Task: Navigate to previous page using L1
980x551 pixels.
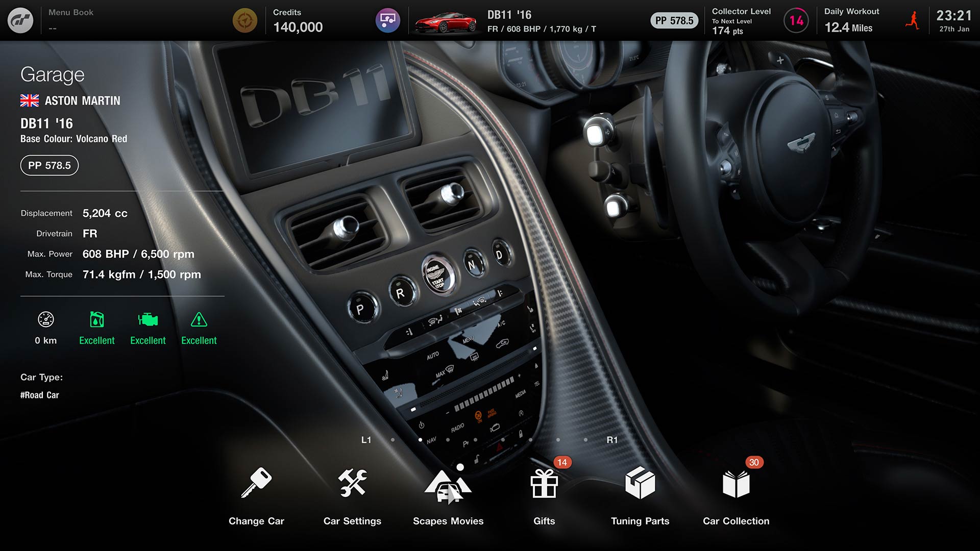Action: 367,440
